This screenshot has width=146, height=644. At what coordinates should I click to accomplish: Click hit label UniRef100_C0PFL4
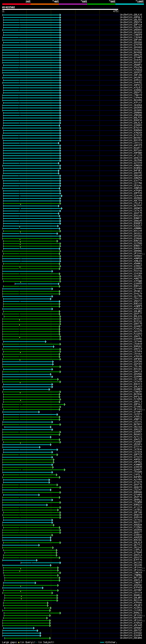tap(131, 550)
